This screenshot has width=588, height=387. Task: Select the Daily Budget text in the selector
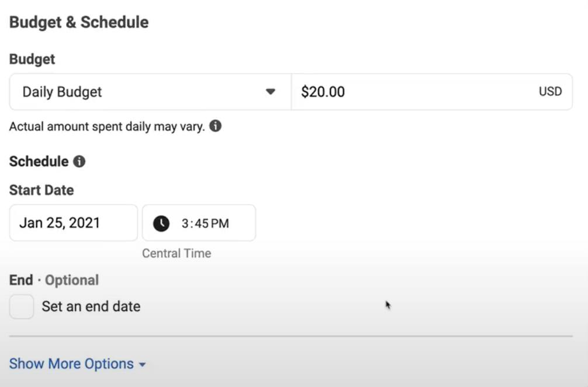tap(63, 92)
